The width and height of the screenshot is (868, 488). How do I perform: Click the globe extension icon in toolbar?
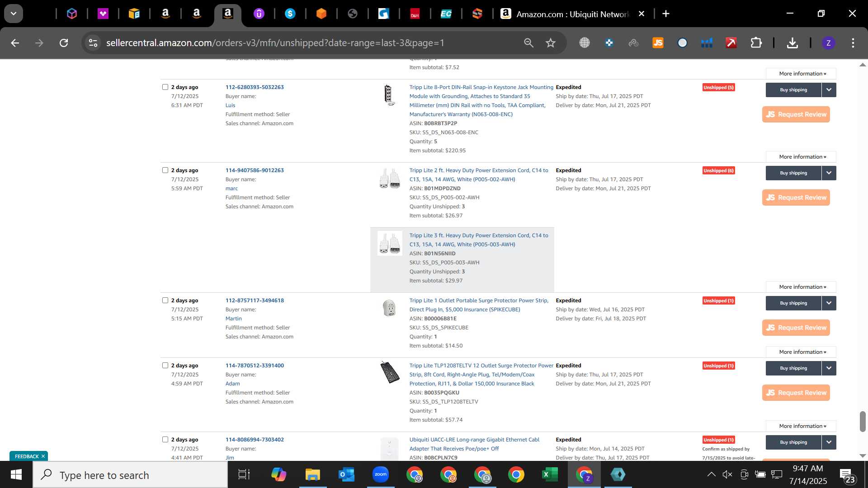click(x=585, y=43)
